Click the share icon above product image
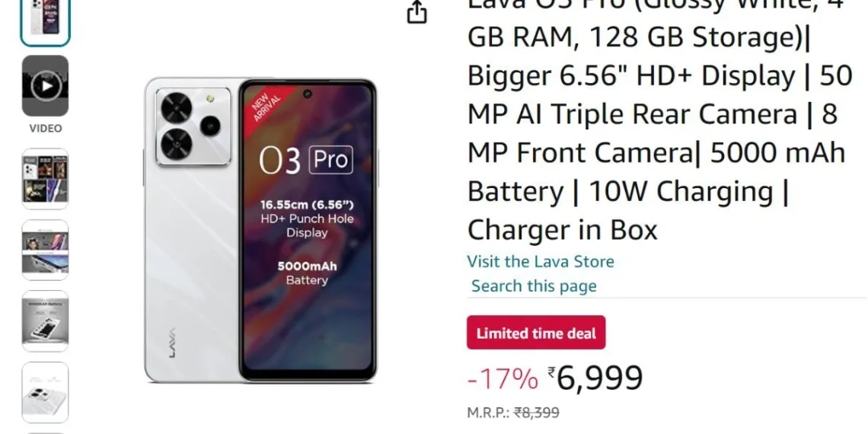Viewport: 868px width, 434px height. click(x=416, y=12)
